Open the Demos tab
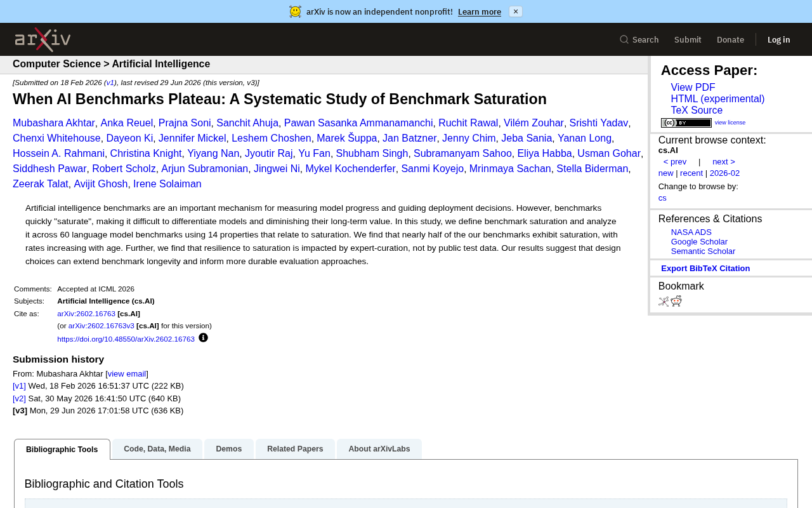The image size is (812, 508). [229, 449]
